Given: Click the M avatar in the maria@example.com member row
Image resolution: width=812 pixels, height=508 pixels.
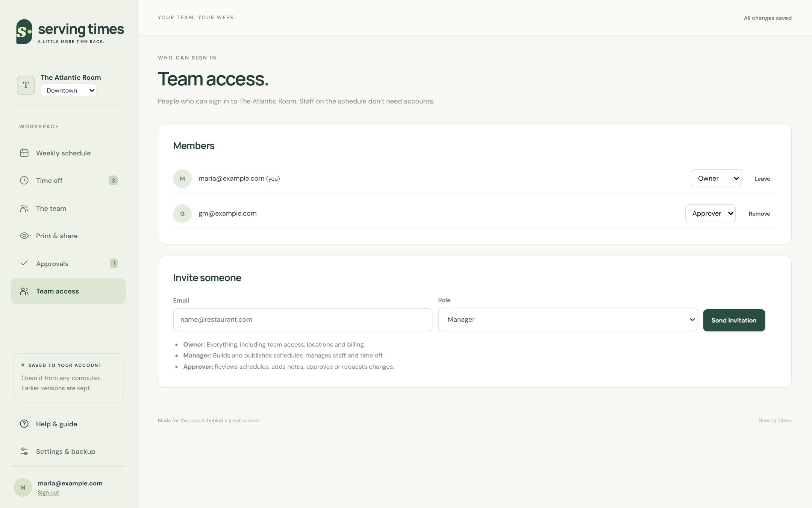Looking at the screenshot, I should coord(182,178).
